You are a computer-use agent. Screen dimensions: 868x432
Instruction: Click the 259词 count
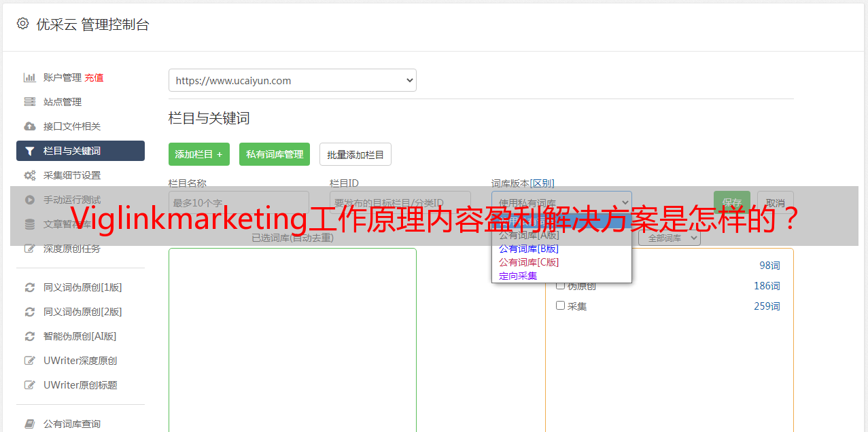pyautogui.click(x=767, y=306)
